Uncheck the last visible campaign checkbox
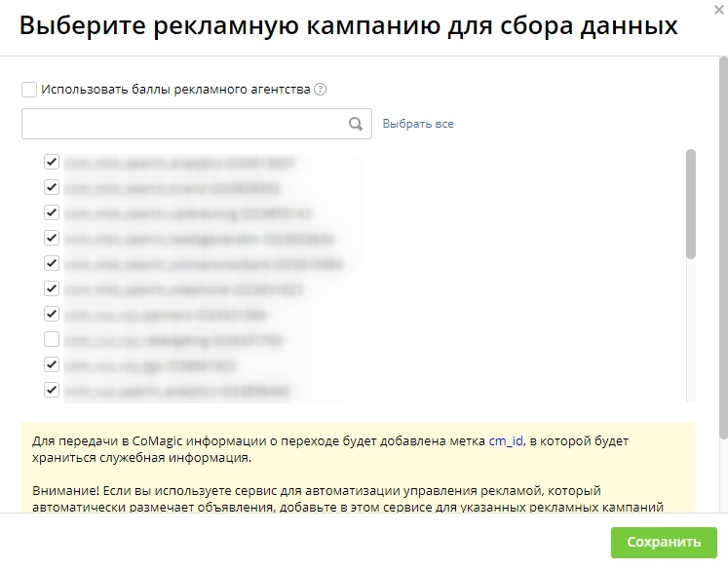Screen dimensions: 728x571 (52, 390)
